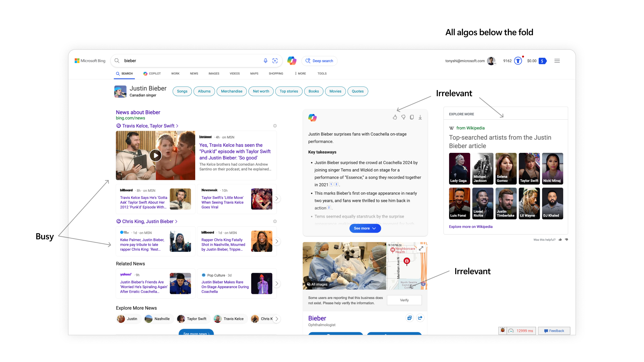This screenshot has height=362, width=644.
Task: Click the Rewards trophy medal icon
Action: (x=518, y=61)
